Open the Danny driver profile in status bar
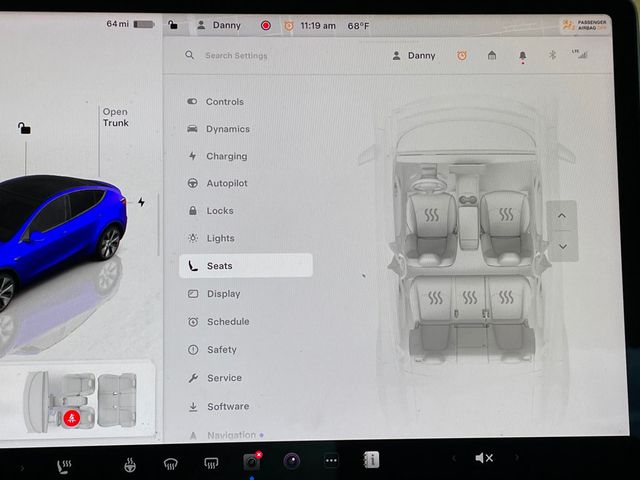Image resolution: width=640 pixels, height=480 pixels. (219, 25)
